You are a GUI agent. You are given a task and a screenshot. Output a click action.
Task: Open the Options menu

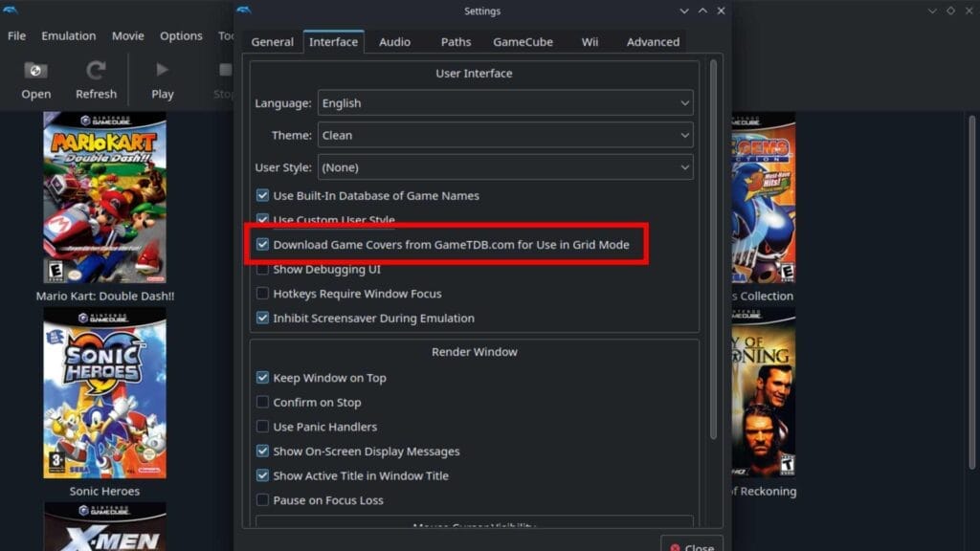coord(181,35)
